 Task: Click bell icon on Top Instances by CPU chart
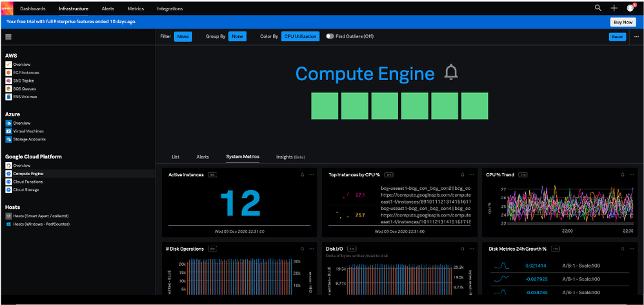click(x=462, y=174)
